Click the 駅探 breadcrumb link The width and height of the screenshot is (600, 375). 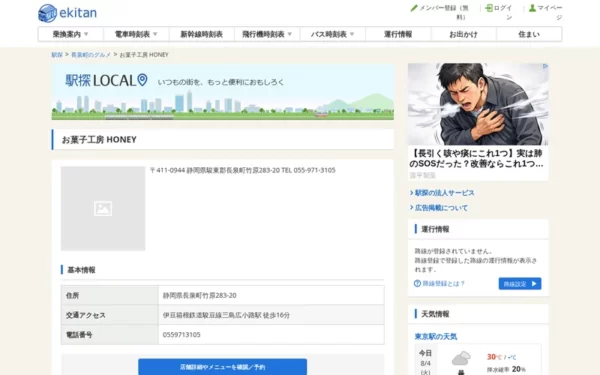57,55
